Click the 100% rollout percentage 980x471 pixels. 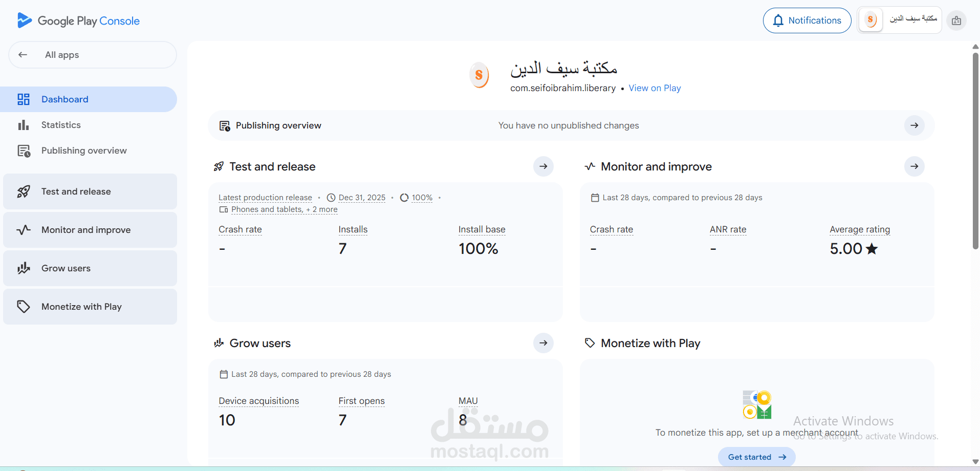422,198
